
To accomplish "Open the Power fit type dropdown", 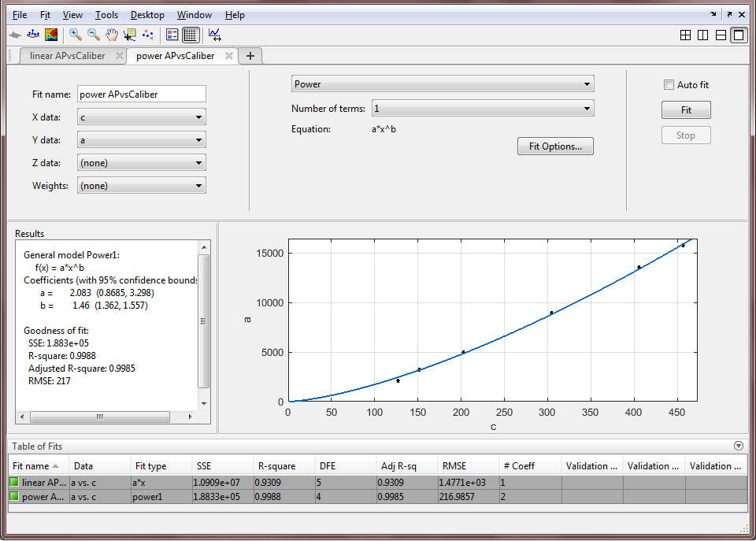I will (x=443, y=84).
